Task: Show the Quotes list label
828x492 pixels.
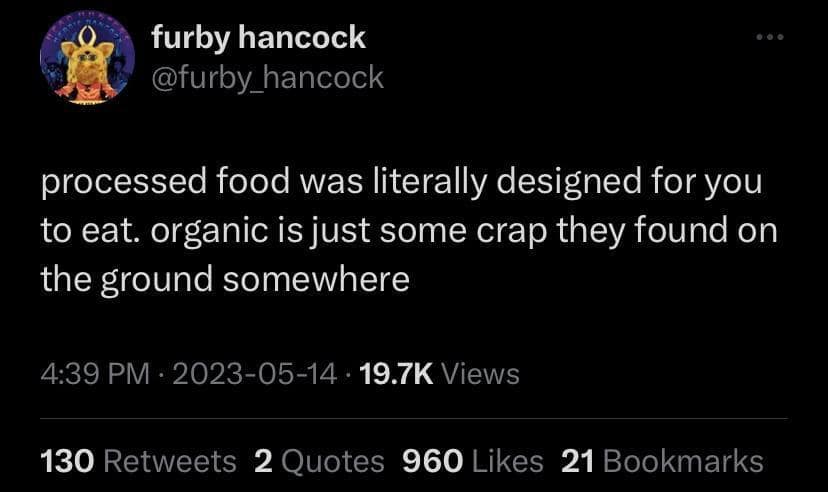Action: 332,461
